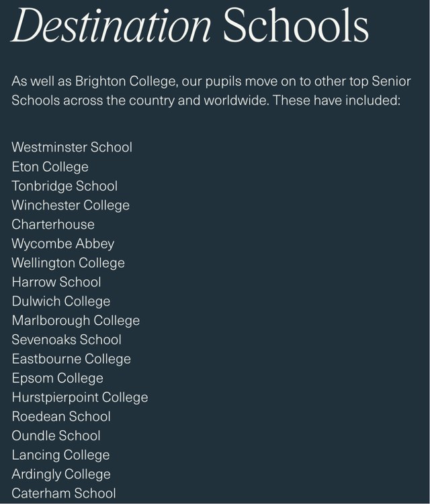Image resolution: width=430 pixels, height=504 pixels.
Task: Select Tonbridge School text
Action: pyautogui.click(x=64, y=186)
